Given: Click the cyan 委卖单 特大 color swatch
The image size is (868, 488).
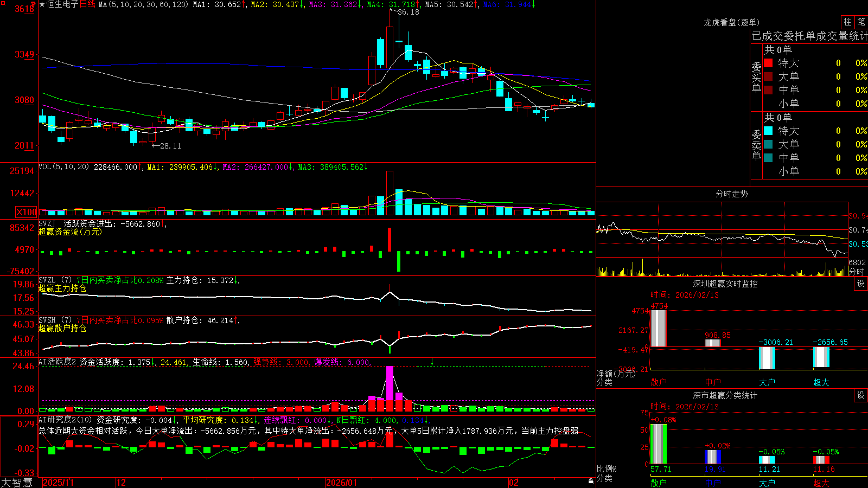Looking at the screenshot, I should [768, 131].
